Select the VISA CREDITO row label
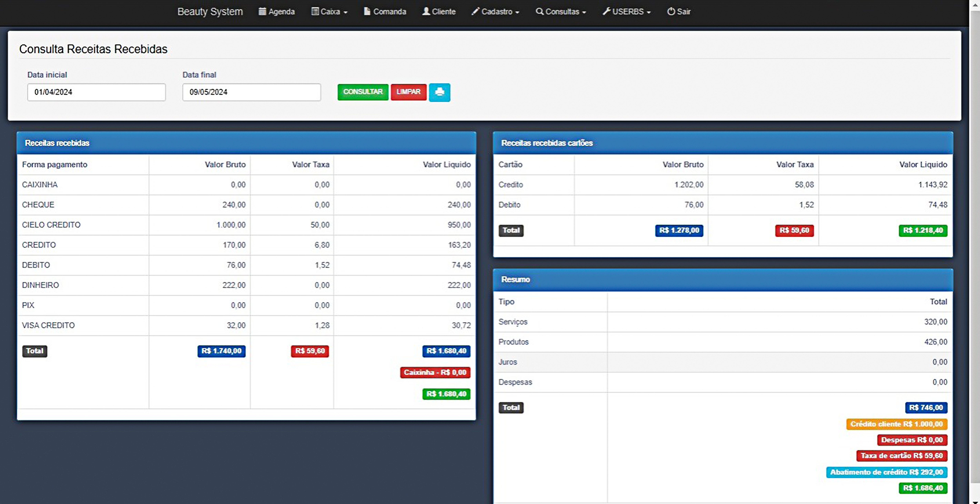 pyautogui.click(x=48, y=326)
